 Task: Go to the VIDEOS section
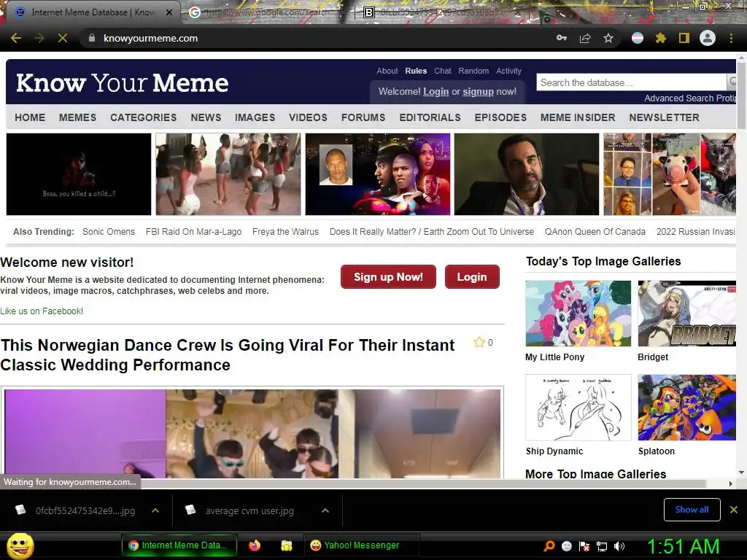[308, 117]
